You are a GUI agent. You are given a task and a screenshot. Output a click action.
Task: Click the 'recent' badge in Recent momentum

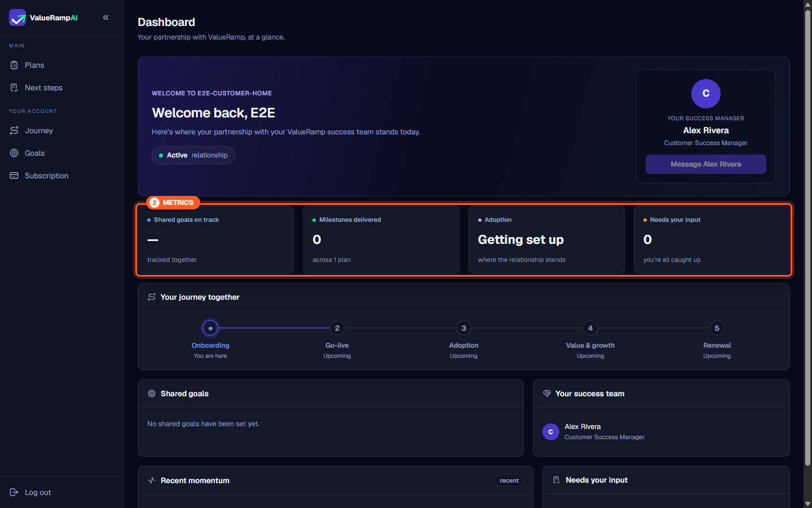509,480
